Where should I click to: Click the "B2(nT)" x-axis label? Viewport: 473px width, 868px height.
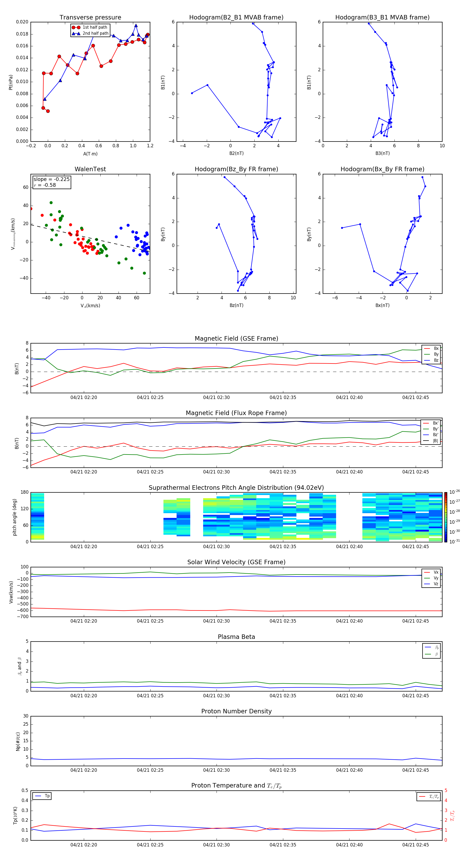tap(236, 153)
